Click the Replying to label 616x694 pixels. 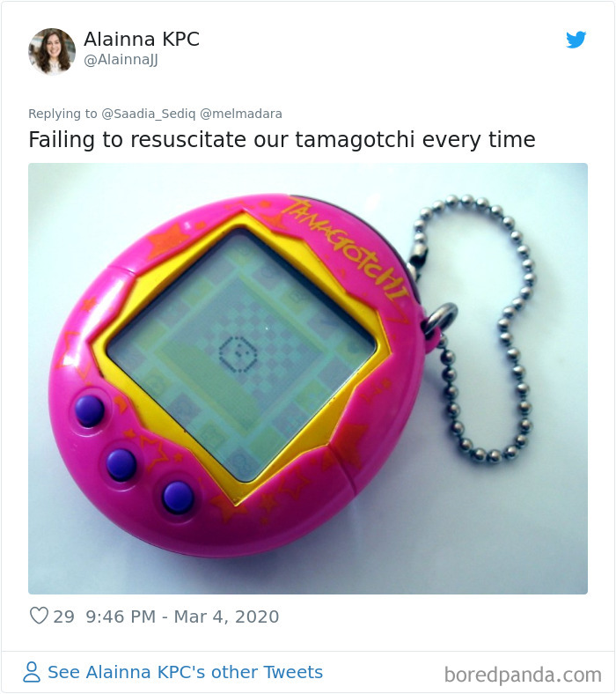tap(62, 114)
